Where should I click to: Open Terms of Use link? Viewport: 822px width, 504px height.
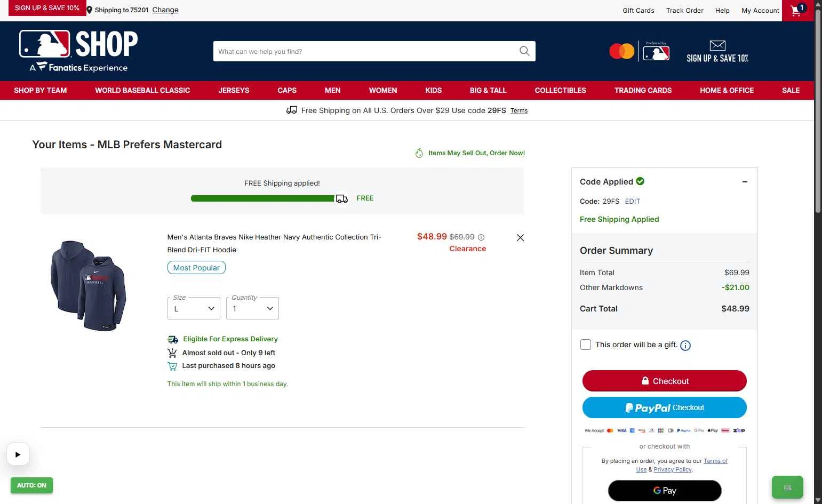pyautogui.click(x=682, y=465)
